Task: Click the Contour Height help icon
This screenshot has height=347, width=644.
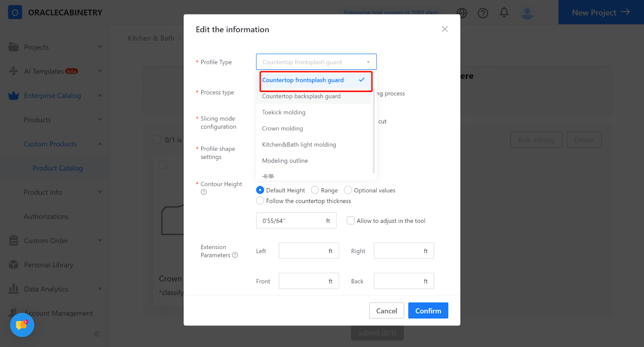Action: (204, 192)
